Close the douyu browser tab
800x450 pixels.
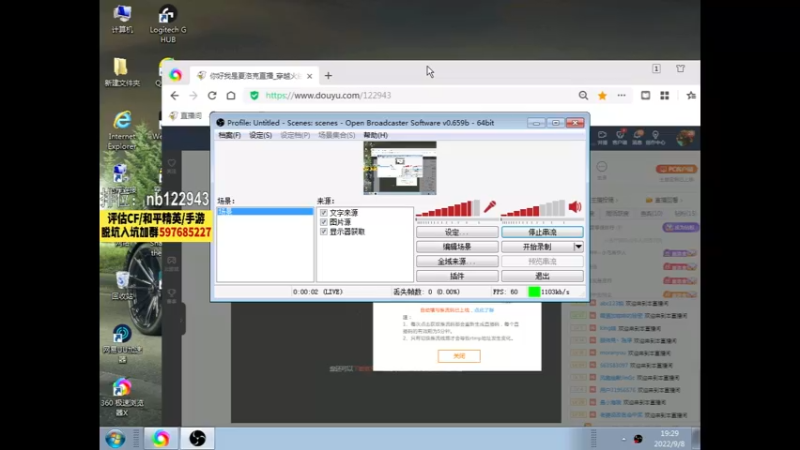(310, 76)
